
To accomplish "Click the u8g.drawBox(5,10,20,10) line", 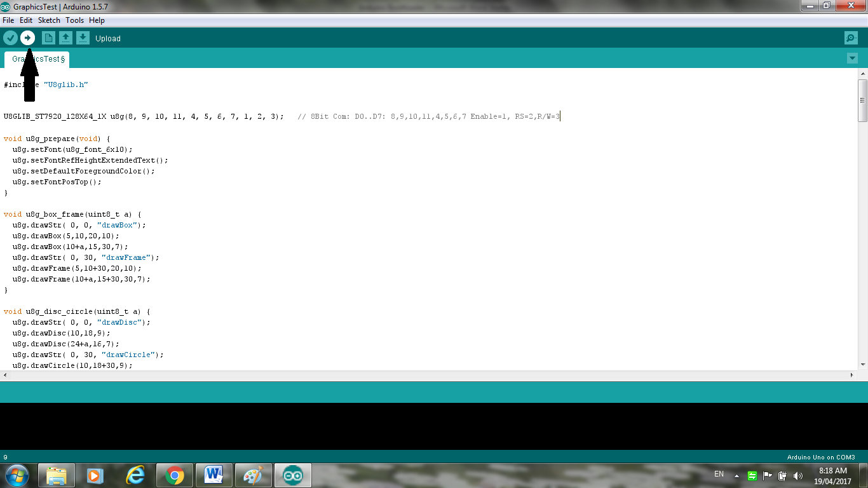I will pyautogui.click(x=65, y=236).
